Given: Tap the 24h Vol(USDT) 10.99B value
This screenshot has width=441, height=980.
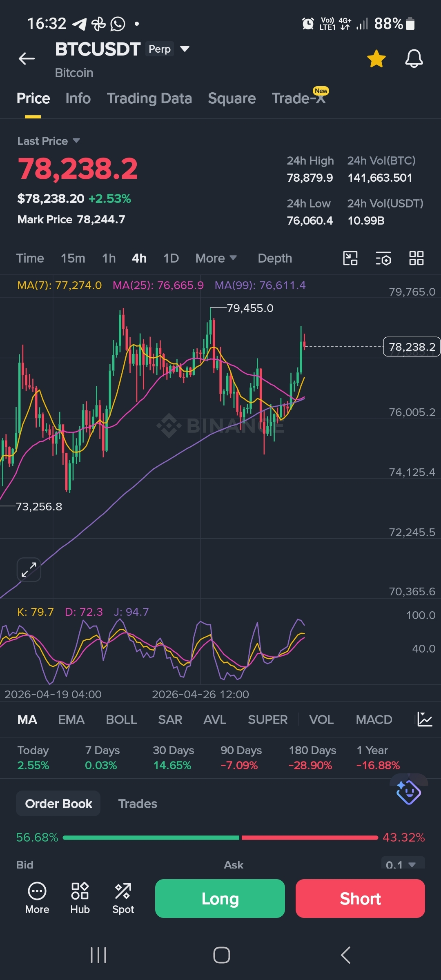Looking at the screenshot, I should [366, 220].
